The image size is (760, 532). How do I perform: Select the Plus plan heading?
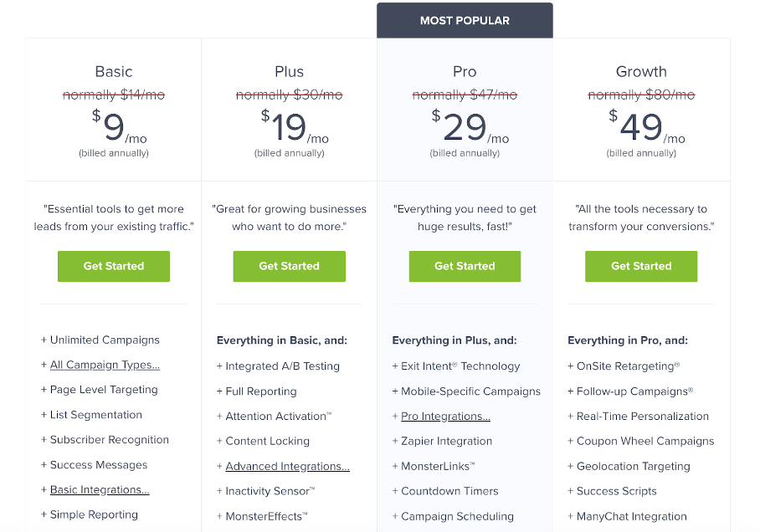tap(289, 72)
